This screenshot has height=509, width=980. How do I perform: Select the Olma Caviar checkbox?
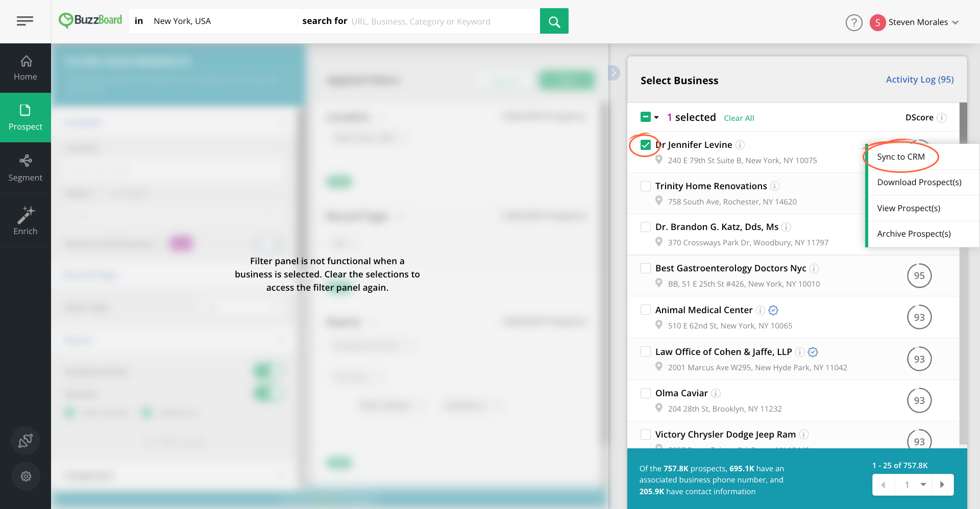pos(646,393)
